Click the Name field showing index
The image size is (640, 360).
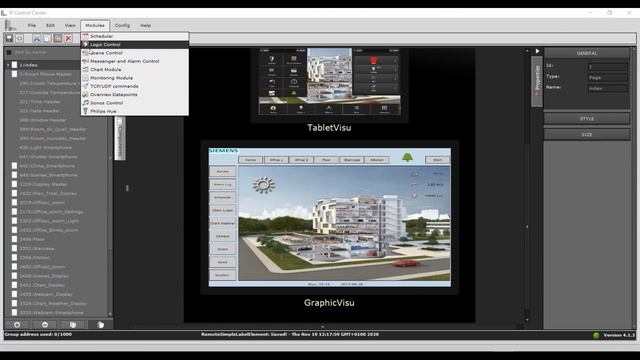tap(607, 88)
